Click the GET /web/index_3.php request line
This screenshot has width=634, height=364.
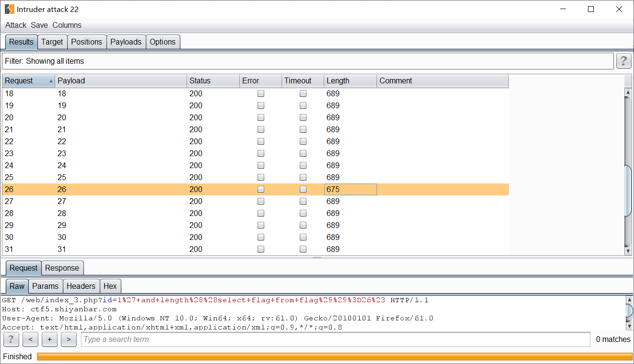coord(215,300)
